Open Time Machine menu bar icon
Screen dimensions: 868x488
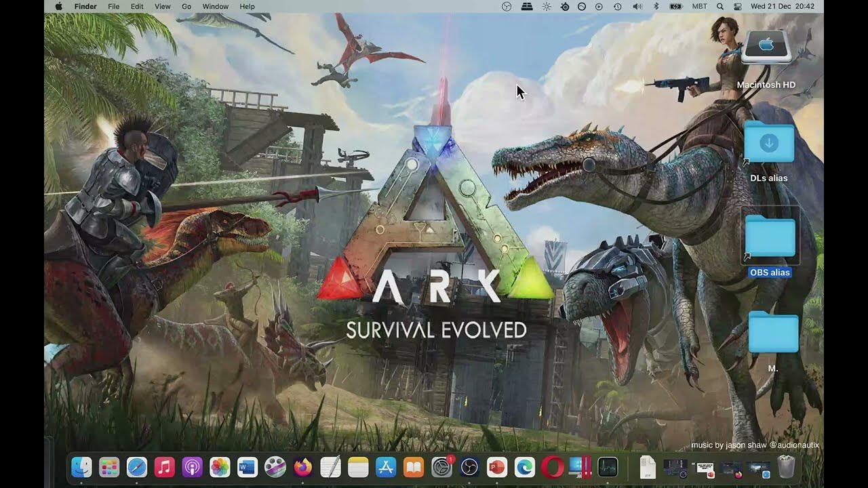coord(617,6)
